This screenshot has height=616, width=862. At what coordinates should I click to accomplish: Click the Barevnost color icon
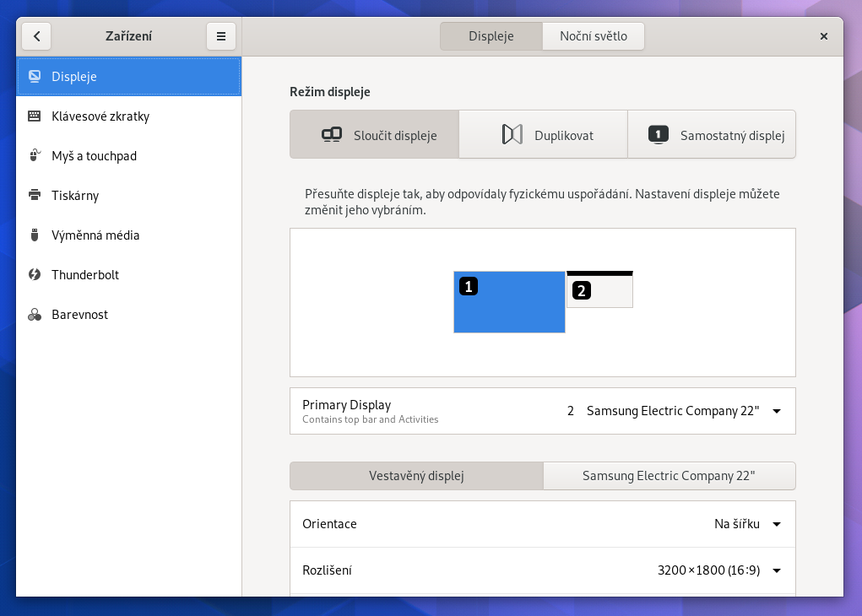coord(35,315)
